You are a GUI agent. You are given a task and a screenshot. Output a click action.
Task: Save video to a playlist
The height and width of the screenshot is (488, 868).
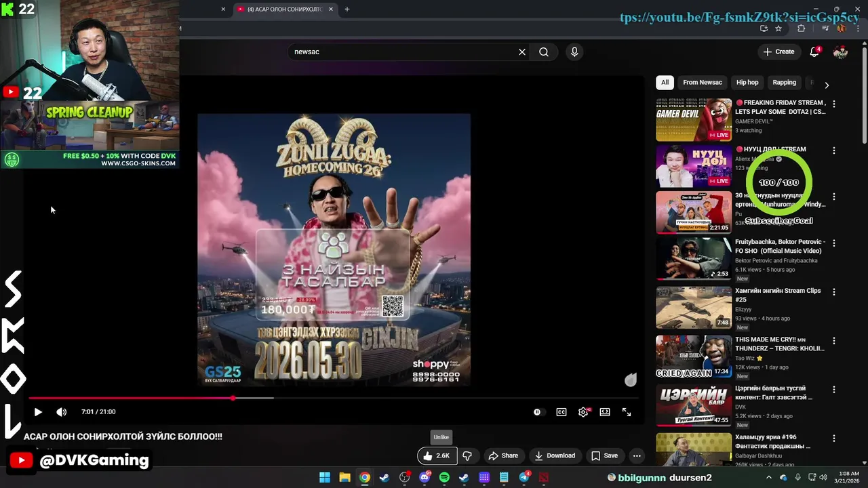point(604,455)
